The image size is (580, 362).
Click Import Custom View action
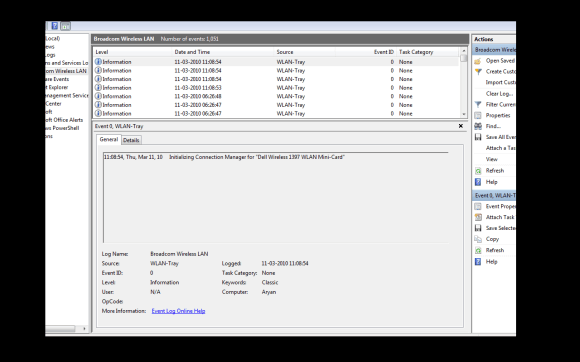point(500,82)
